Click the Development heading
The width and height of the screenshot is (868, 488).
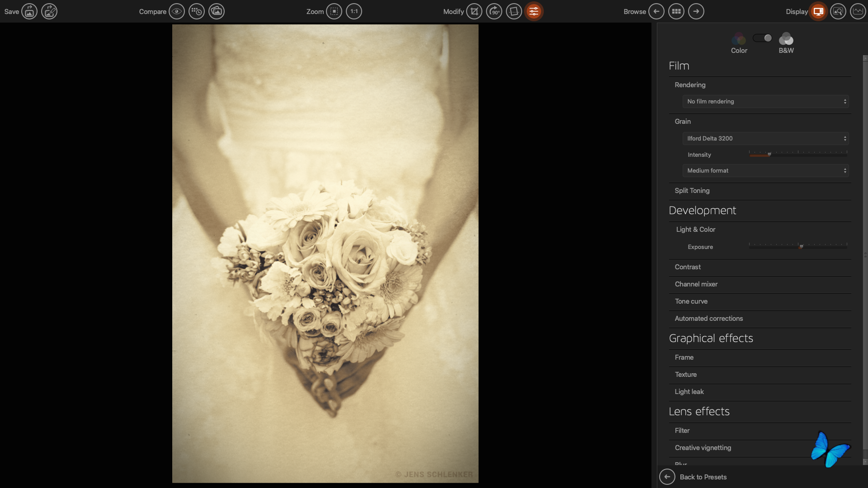point(703,211)
